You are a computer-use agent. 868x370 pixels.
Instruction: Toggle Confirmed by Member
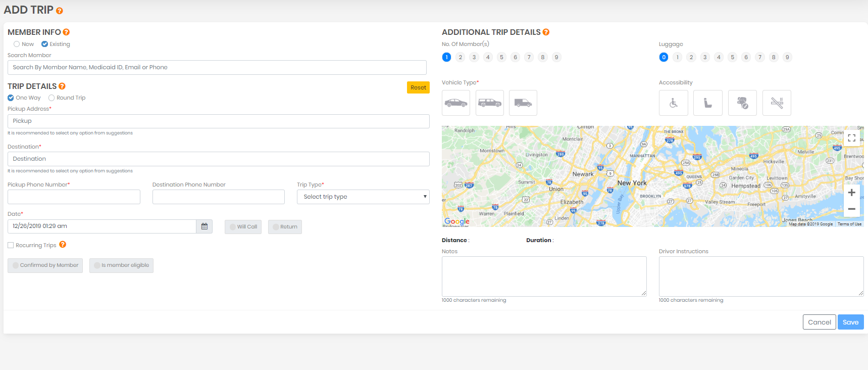coord(45,265)
